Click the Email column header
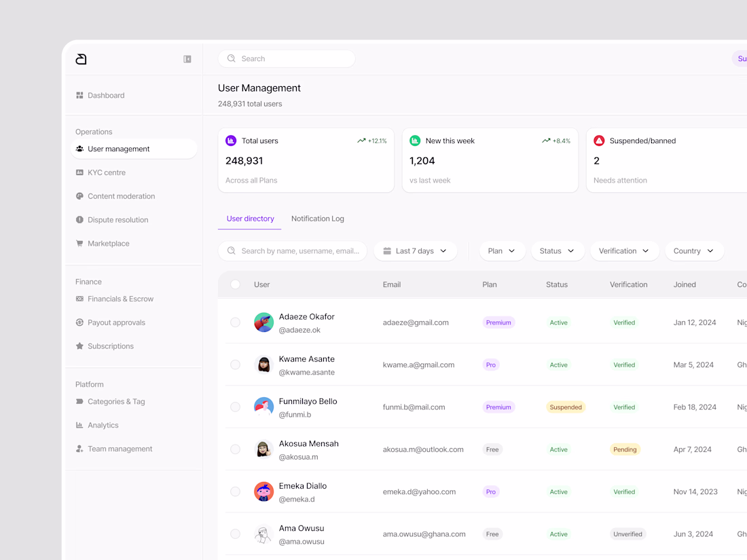Screen dimensions: 747x560 click(392, 284)
